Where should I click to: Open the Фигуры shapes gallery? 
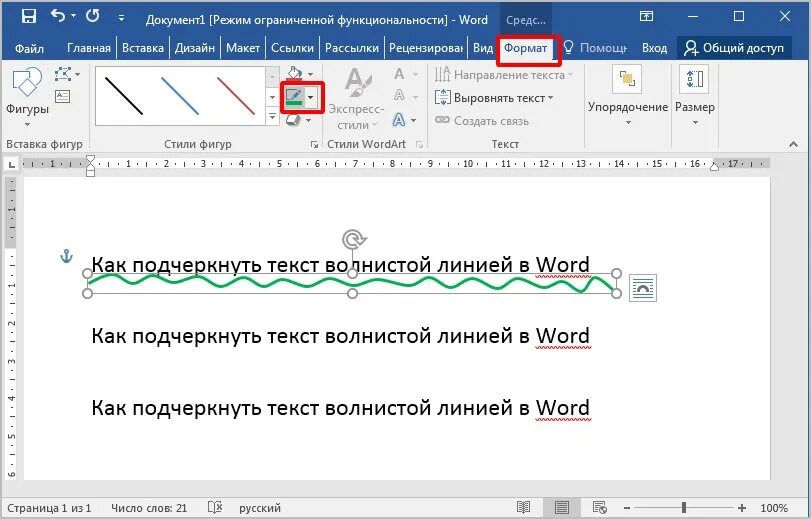[27, 96]
